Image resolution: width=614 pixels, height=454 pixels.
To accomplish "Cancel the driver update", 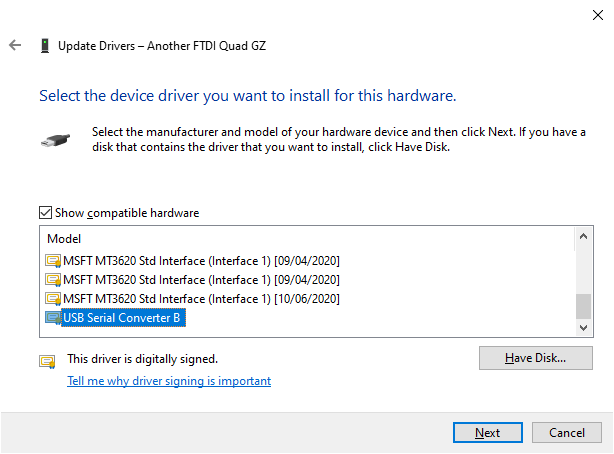I will (566, 433).
